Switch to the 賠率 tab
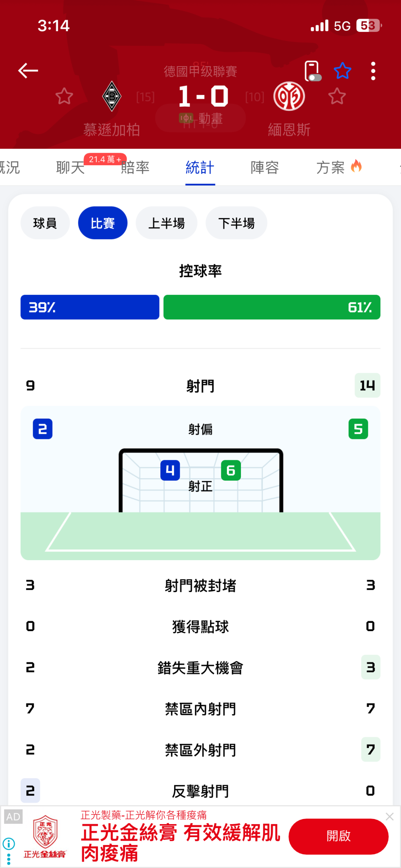This screenshot has height=868, width=401. [135, 168]
